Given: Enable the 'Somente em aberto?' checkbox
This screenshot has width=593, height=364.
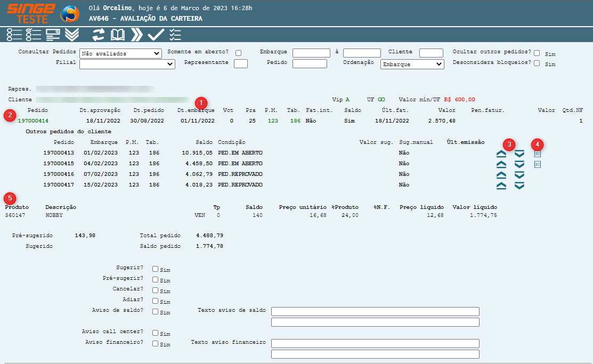Looking at the screenshot, I should [x=239, y=53].
